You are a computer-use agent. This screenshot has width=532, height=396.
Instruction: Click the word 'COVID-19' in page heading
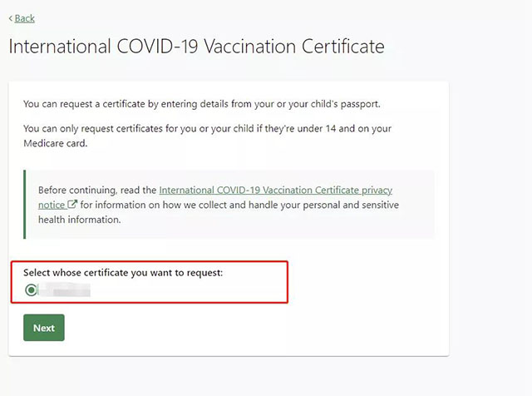coord(157,47)
